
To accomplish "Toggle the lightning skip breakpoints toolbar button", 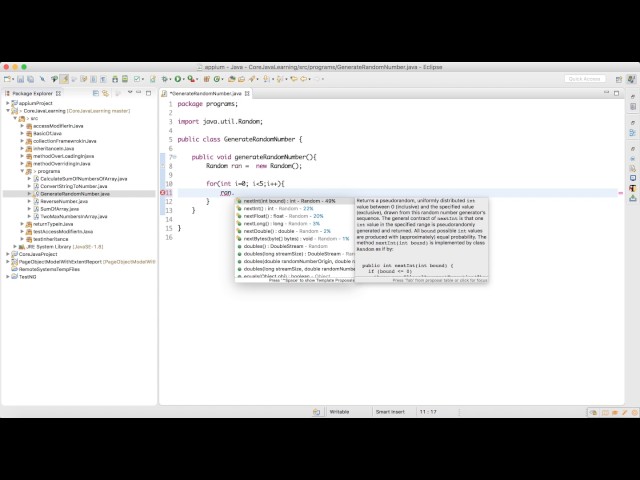I will coord(64,79).
